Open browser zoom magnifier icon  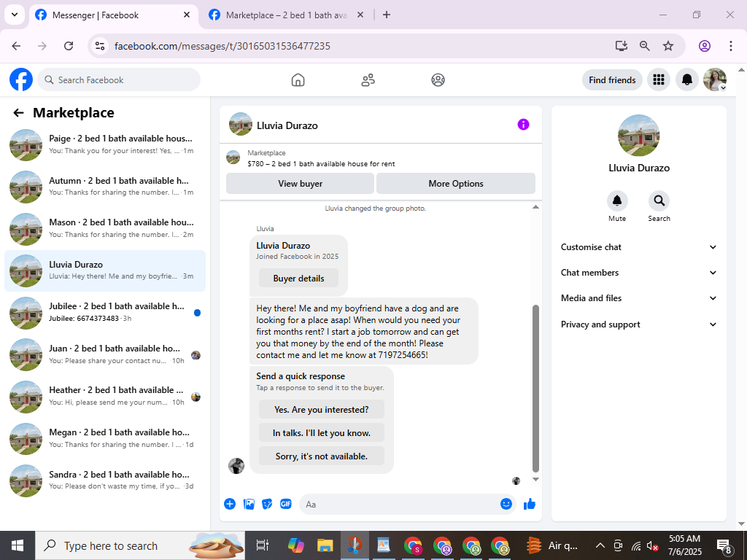point(644,46)
